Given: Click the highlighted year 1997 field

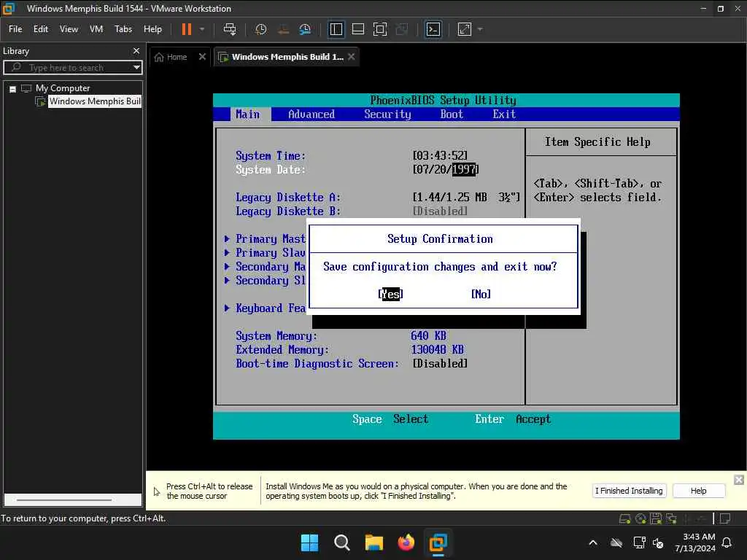Looking at the screenshot, I should point(463,169).
